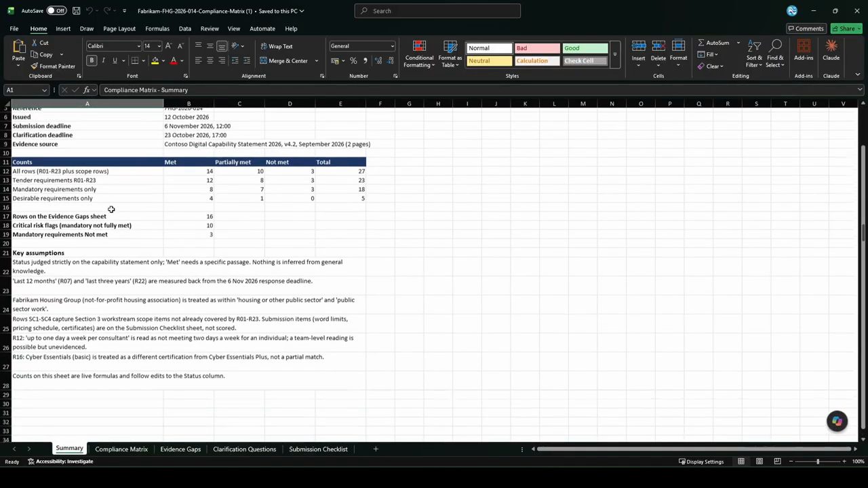Click the Cut scissors icon

point(35,43)
